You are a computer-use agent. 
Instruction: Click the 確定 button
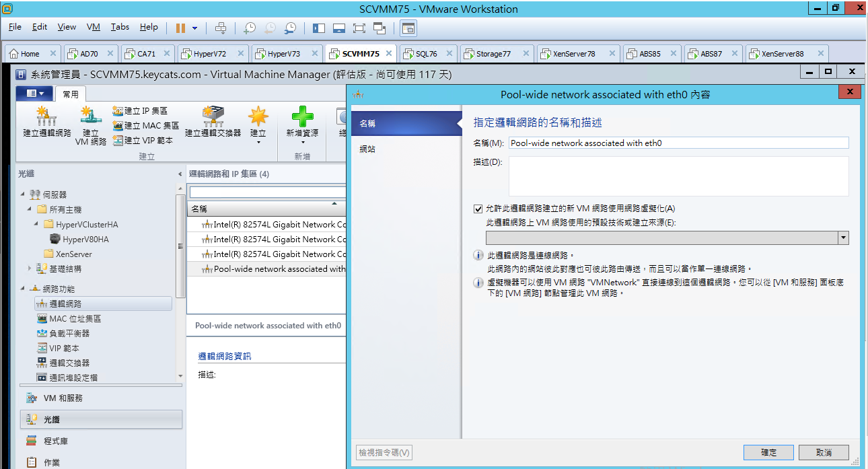(768, 452)
